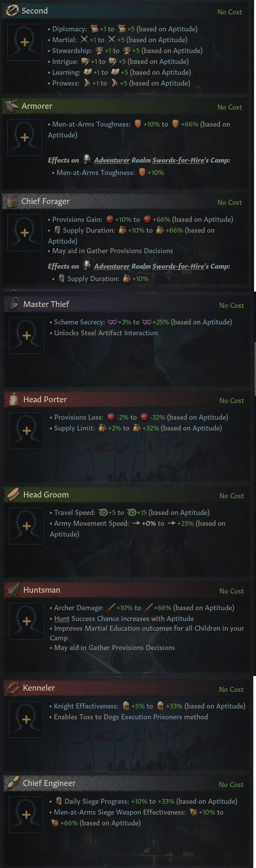
Task: Click the Armorer anvil icon
Action: pos(12,106)
